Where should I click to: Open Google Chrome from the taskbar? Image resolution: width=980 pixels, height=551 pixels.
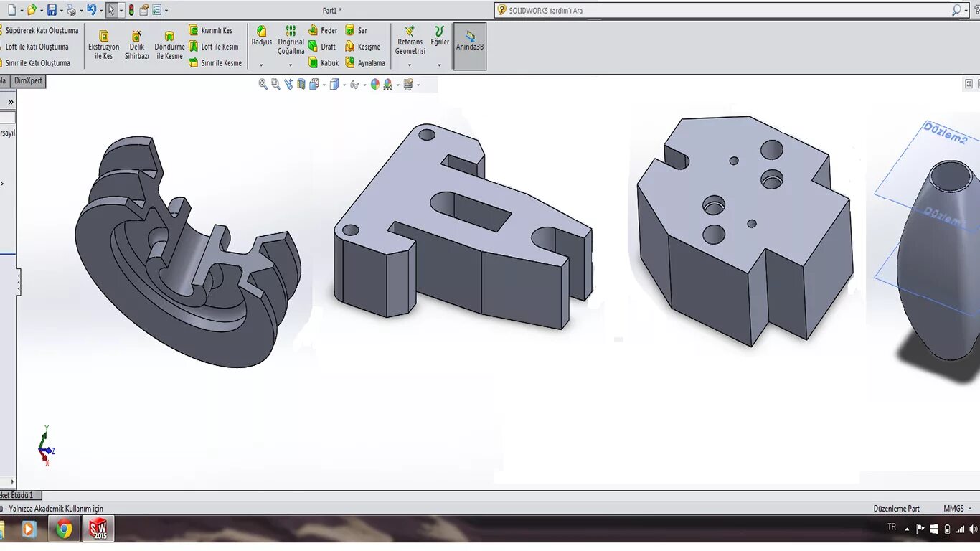click(x=64, y=529)
